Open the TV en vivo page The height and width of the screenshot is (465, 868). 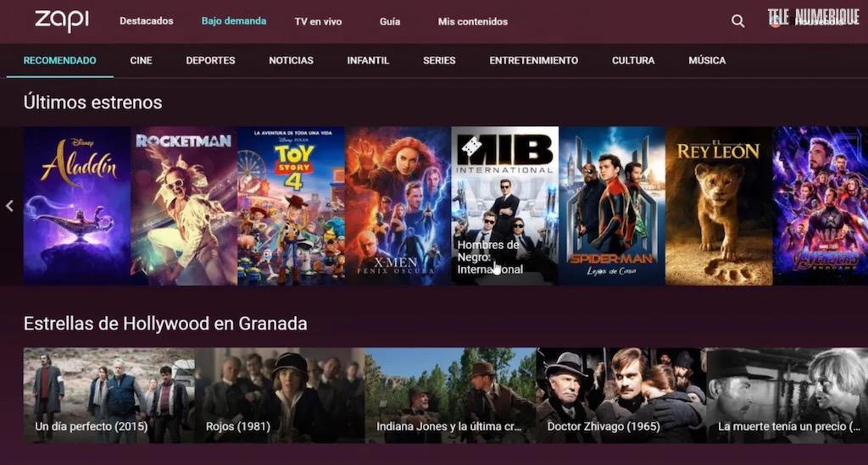coord(318,21)
